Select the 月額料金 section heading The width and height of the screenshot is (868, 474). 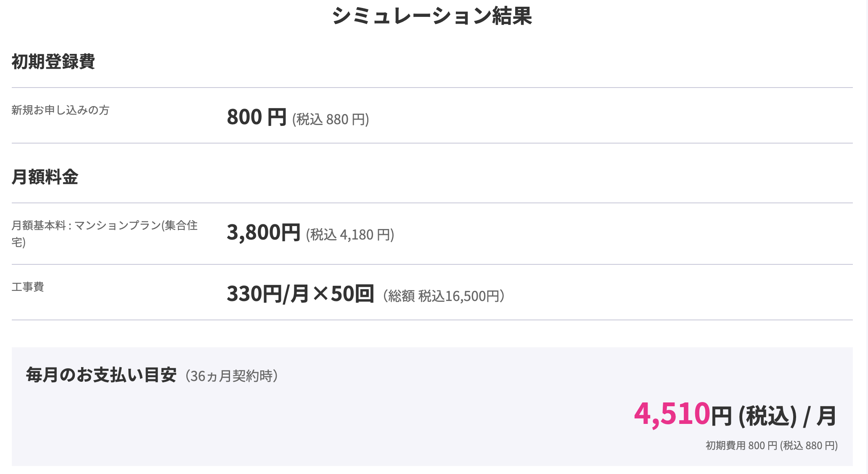pos(45,177)
